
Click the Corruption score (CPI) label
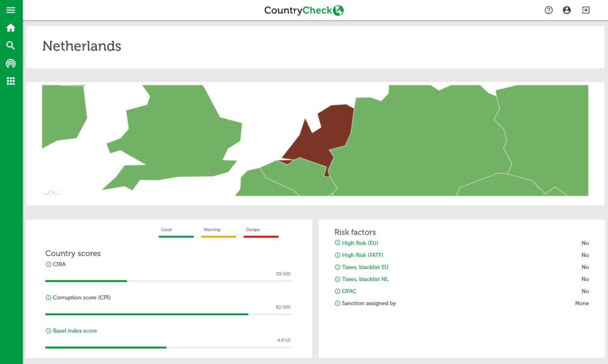[x=82, y=297]
